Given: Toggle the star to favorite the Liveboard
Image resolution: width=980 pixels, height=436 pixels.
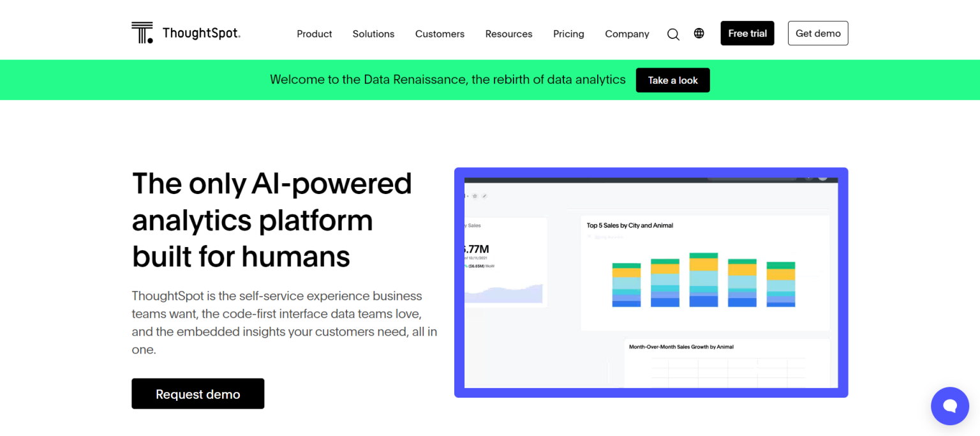Looking at the screenshot, I should coord(475,196).
